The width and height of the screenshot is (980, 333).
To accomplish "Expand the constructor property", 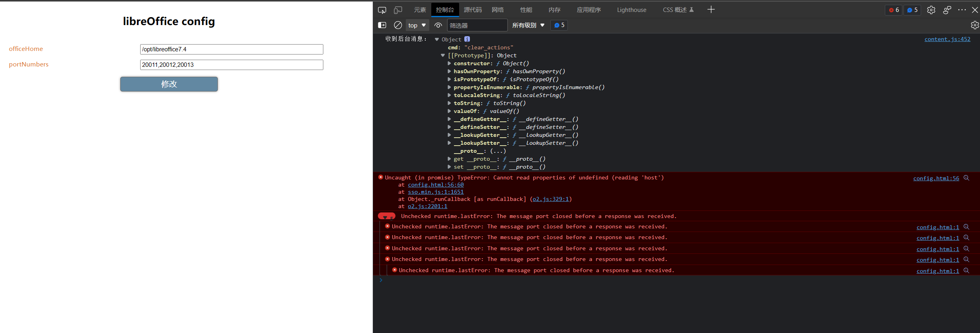I will pyautogui.click(x=449, y=63).
